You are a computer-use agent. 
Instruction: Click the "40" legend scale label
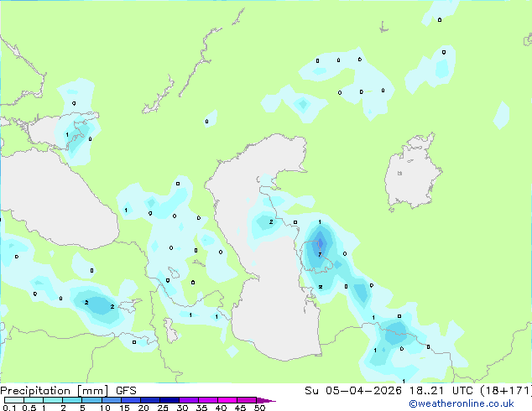tap(221, 408)
